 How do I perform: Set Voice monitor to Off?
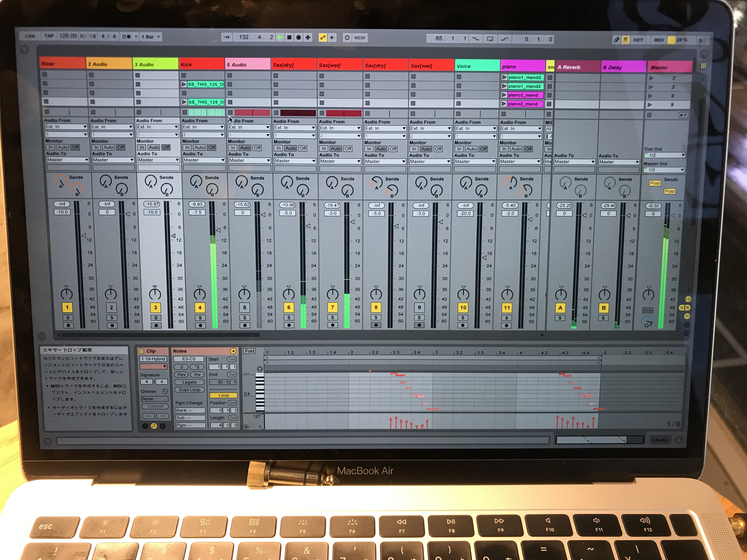tap(483, 149)
